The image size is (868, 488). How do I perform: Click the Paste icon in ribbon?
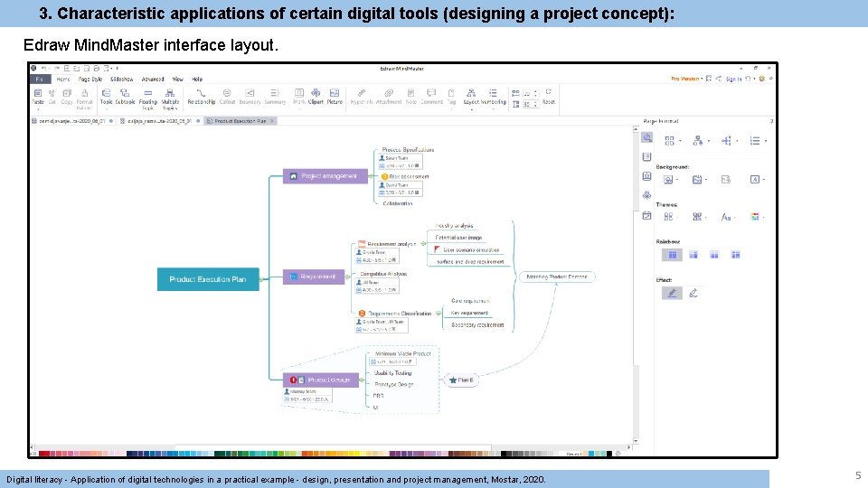point(38,97)
